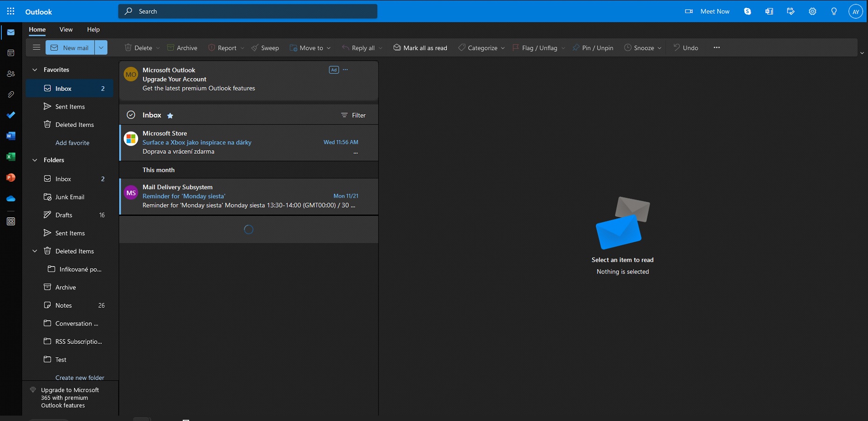
Task: Open the Filter menu
Action: tap(353, 115)
